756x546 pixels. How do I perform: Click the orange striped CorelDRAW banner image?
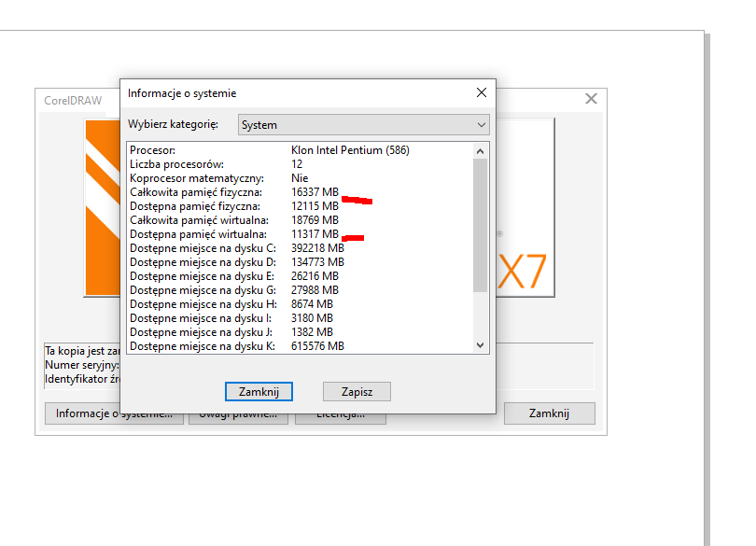point(103,207)
